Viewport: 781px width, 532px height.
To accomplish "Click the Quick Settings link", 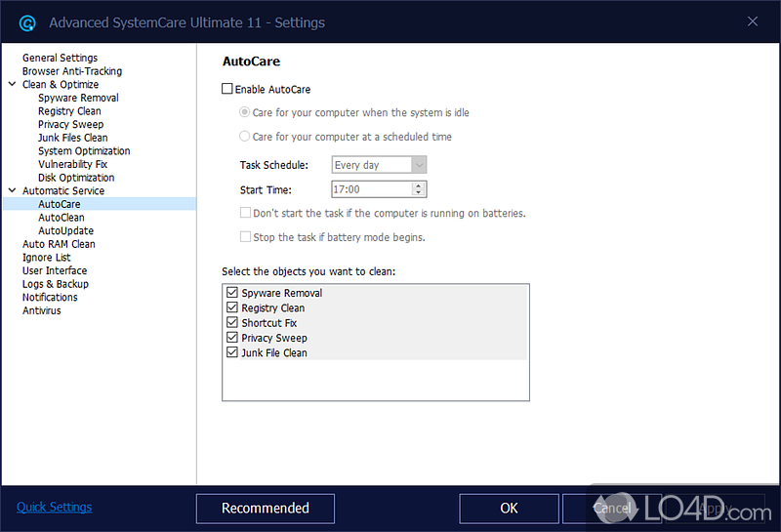I will pos(55,507).
